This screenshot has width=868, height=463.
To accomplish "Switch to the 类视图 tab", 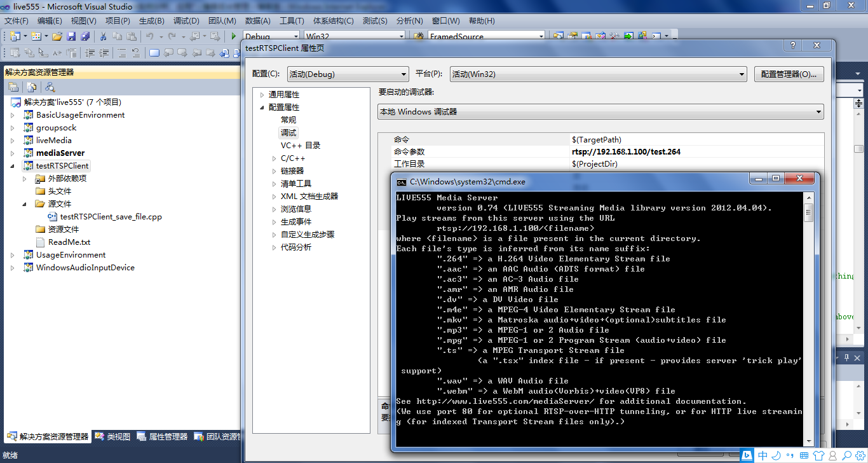I will coord(112,437).
